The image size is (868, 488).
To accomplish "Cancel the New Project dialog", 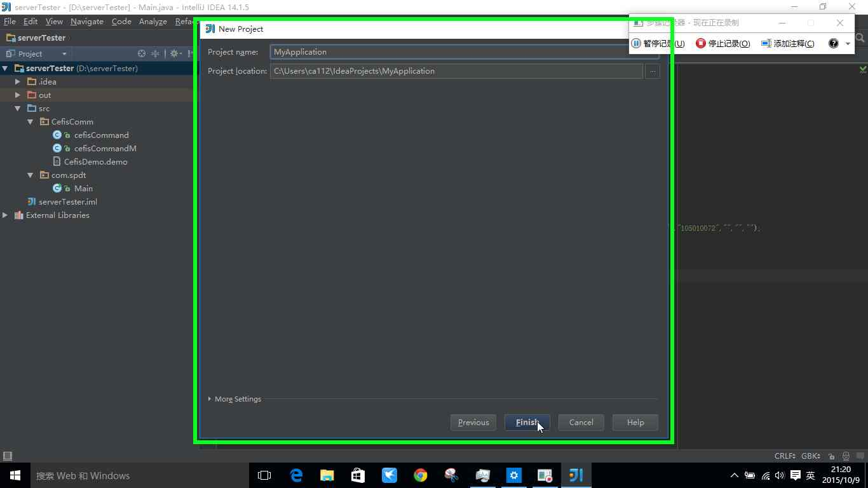I will [x=581, y=423].
